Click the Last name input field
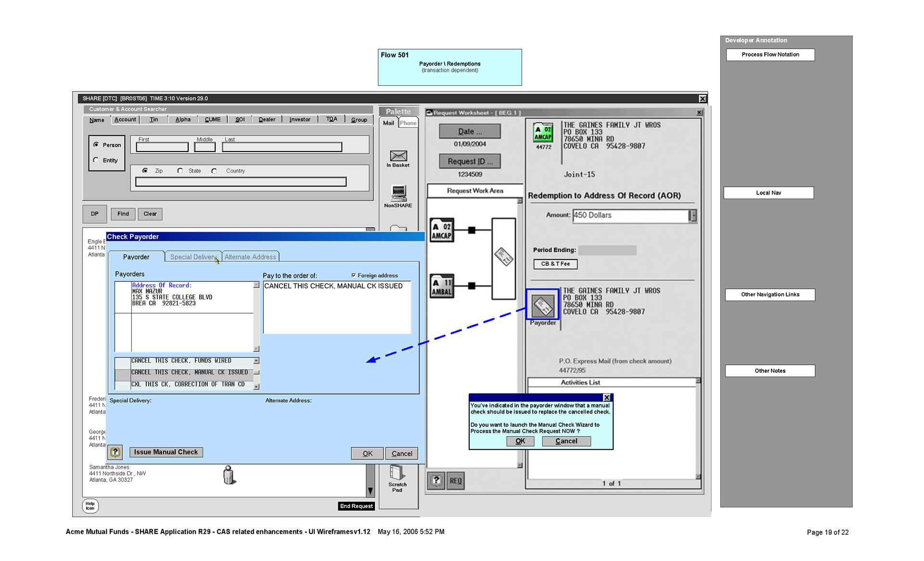Screen dimensions: 924x561 (282, 147)
